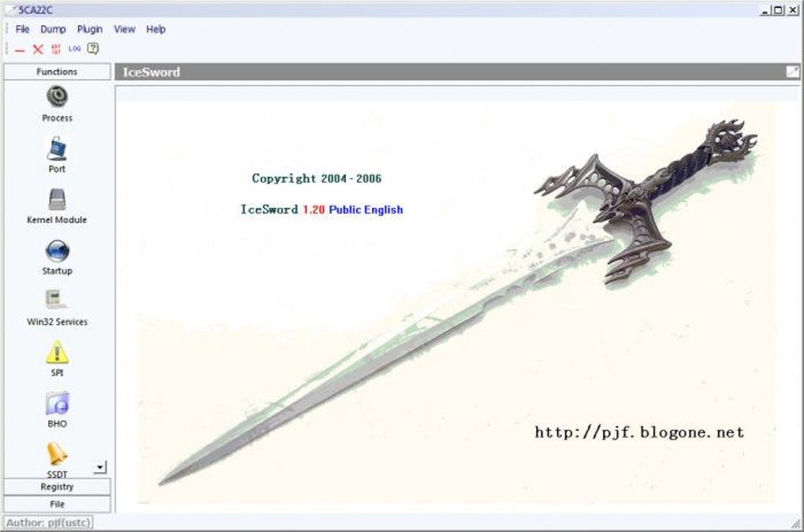Open the File menu in the menu bar
The height and width of the screenshot is (532, 804).
22,29
